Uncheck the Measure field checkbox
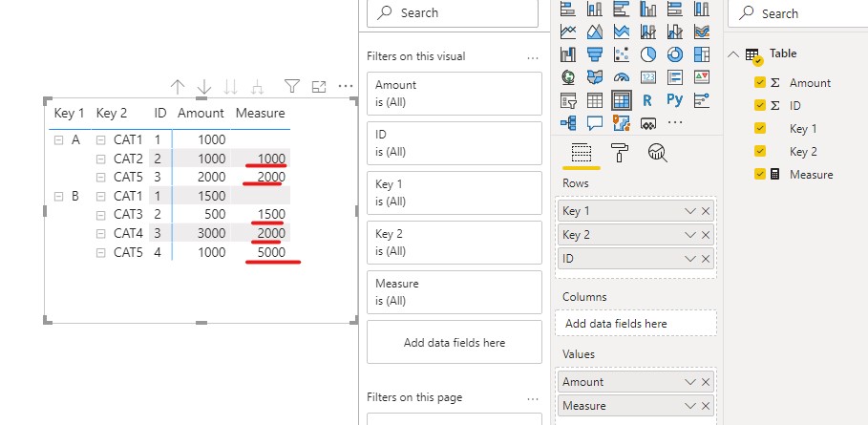The width and height of the screenshot is (868, 425). 760,175
